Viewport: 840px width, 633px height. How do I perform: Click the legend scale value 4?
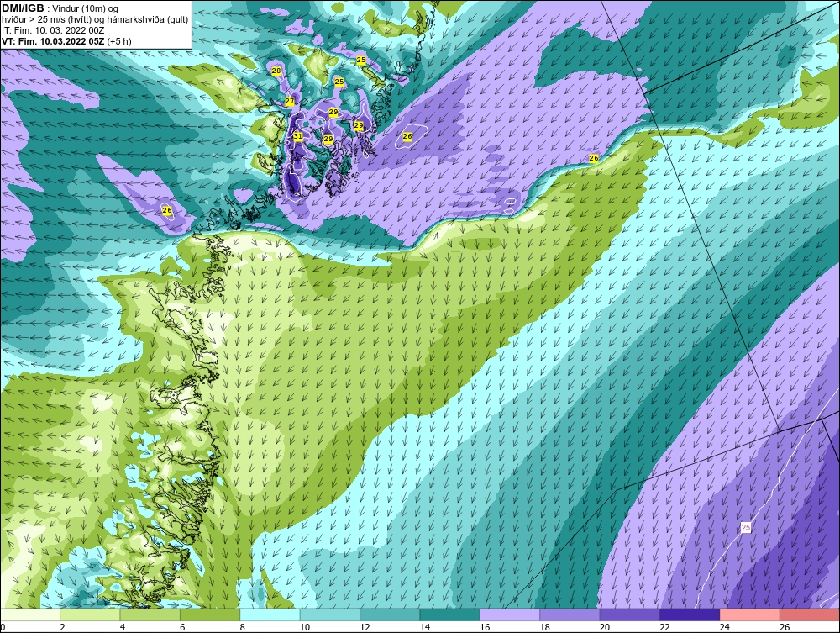[x=123, y=627]
